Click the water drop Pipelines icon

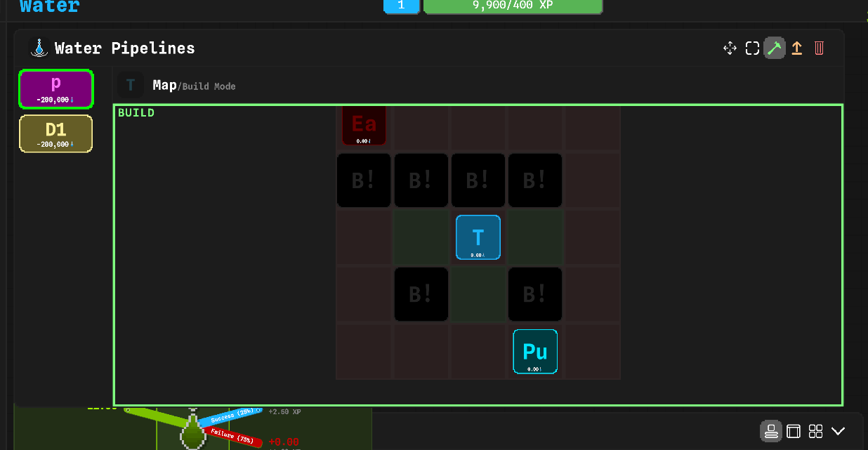[39, 48]
